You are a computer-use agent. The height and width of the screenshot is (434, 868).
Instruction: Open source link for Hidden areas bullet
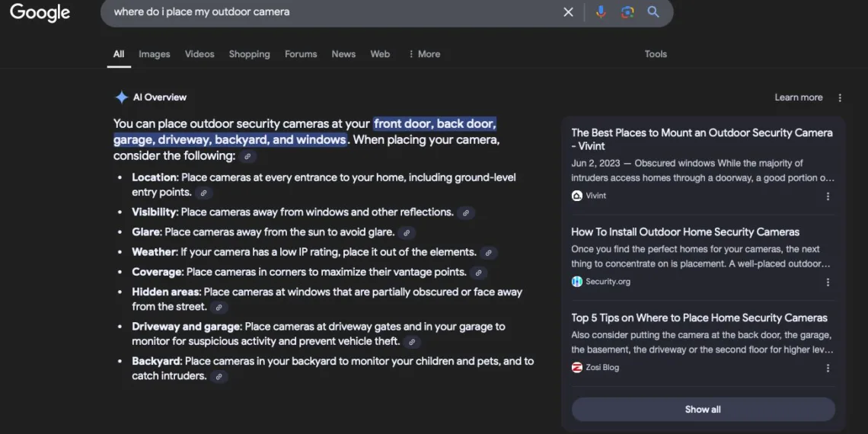pyautogui.click(x=219, y=308)
